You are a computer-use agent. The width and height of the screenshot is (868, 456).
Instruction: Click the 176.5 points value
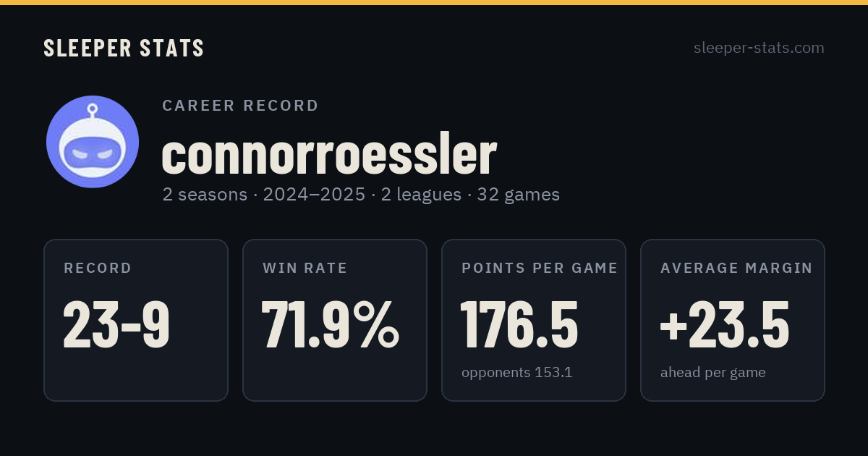pos(519,325)
